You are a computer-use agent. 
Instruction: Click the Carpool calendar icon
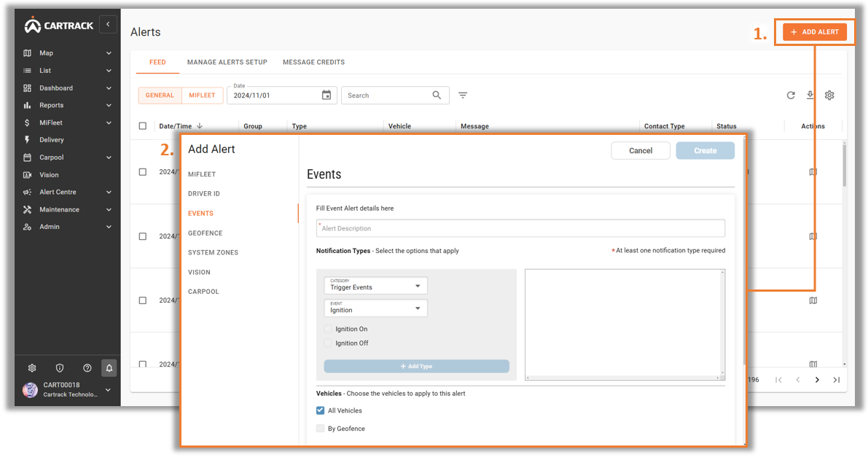27,157
